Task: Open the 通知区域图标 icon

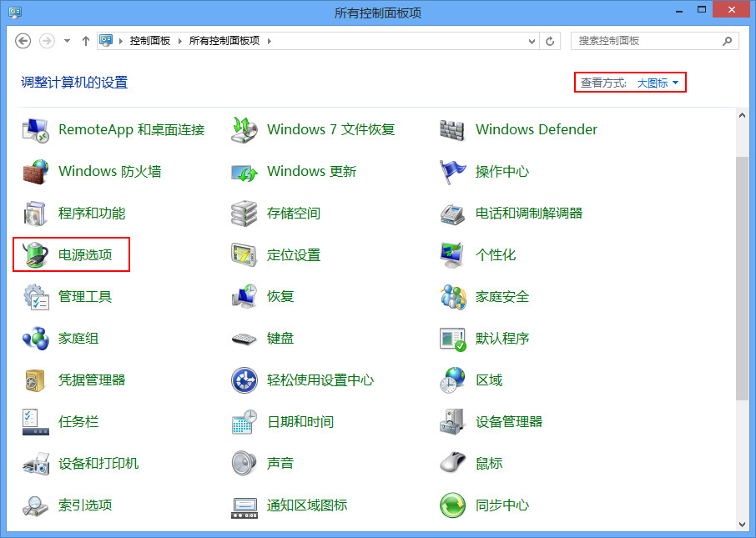Action: pos(244,508)
